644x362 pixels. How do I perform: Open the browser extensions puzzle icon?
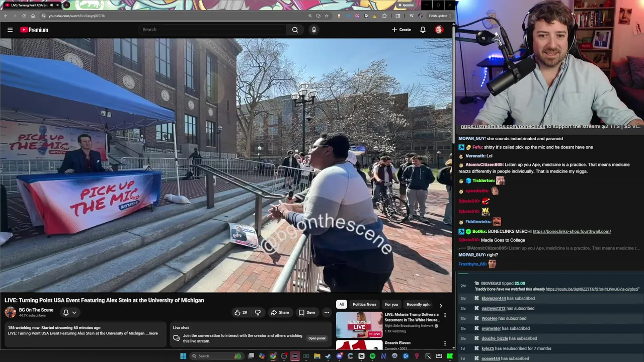[x=384, y=16]
